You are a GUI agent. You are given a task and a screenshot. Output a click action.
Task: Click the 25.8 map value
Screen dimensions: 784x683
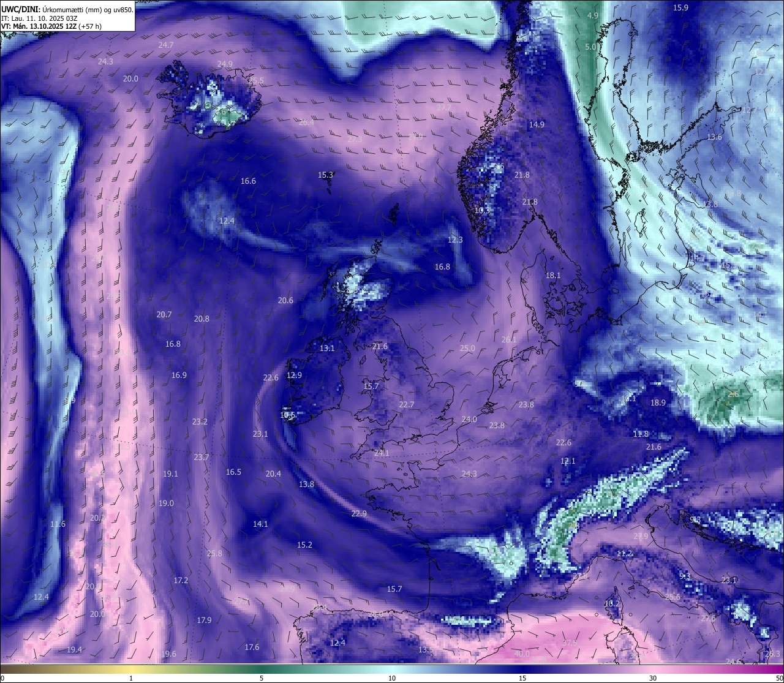[214, 554]
